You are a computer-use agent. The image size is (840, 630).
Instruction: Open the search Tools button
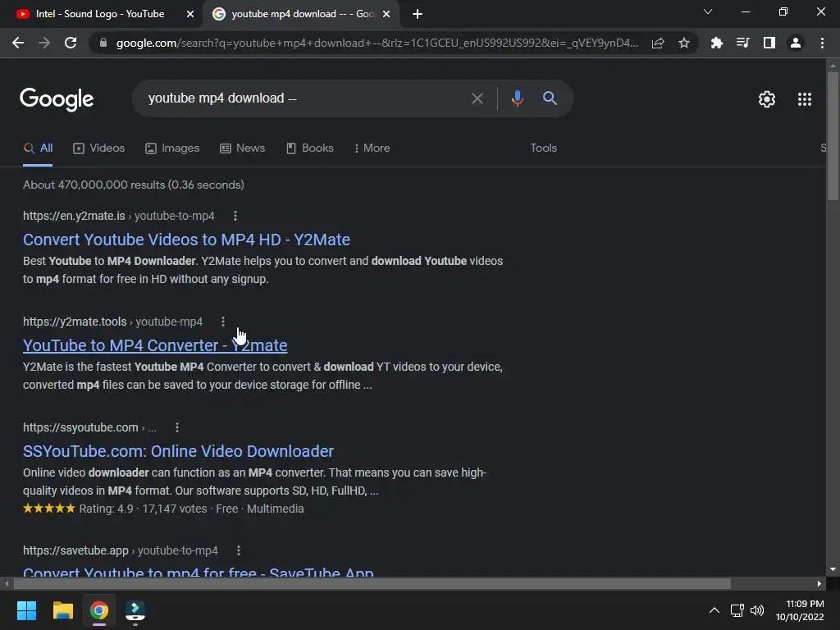coord(543,148)
